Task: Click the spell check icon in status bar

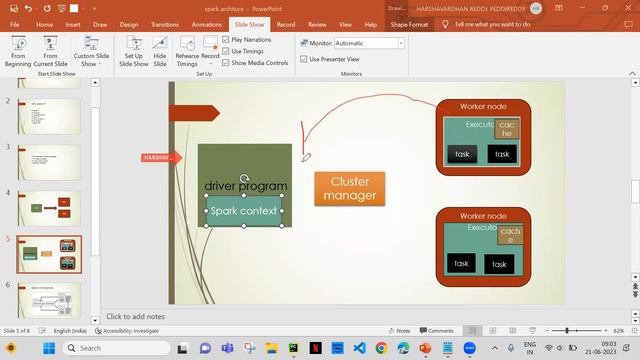Action: click(42, 331)
